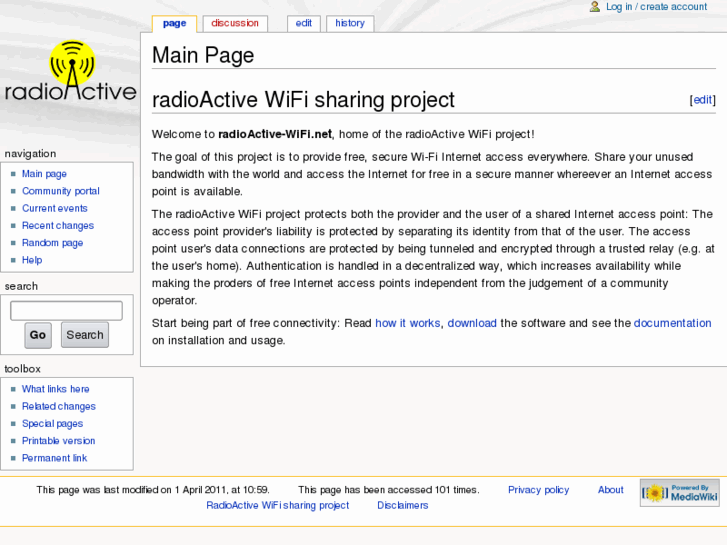Go to Main page in navigation
Image resolution: width=727 pixels, height=545 pixels.
[x=45, y=174]
